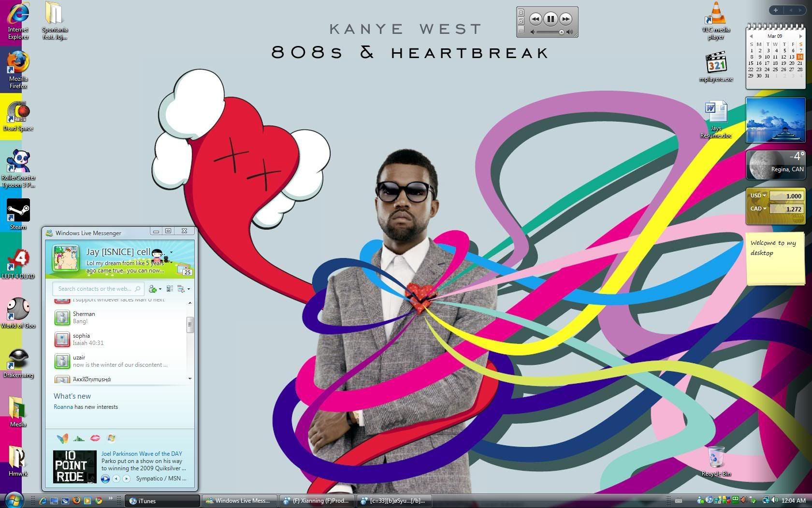Select contact Sherman in Messenger list
This screenshot has height=508, width=812.
(119, 317)
